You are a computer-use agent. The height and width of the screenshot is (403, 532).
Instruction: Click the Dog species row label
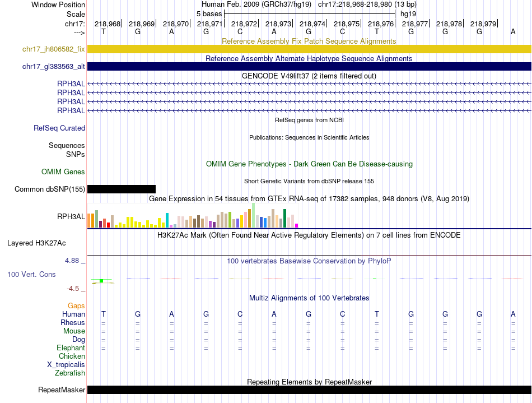click(78, 340)
